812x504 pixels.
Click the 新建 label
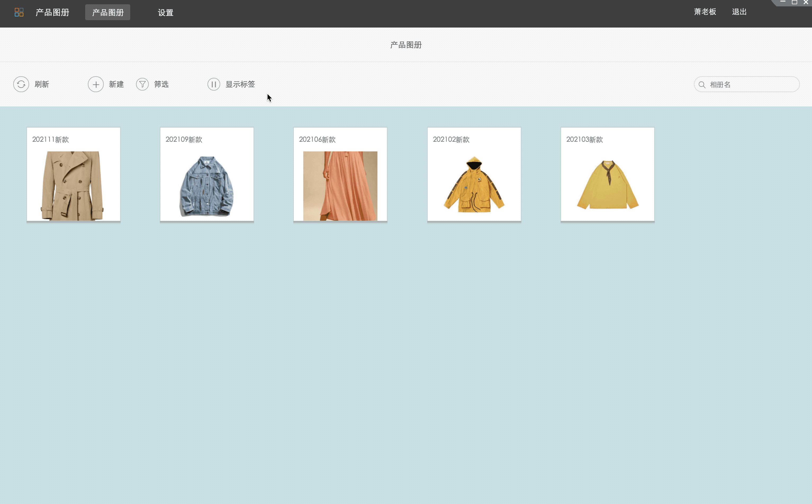click(x=116, y=84)
